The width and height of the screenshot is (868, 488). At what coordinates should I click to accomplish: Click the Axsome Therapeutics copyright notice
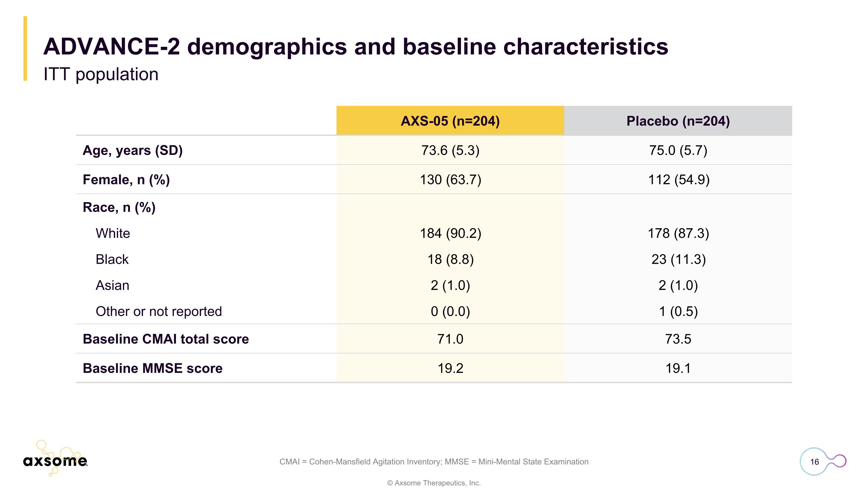[434, 483]
